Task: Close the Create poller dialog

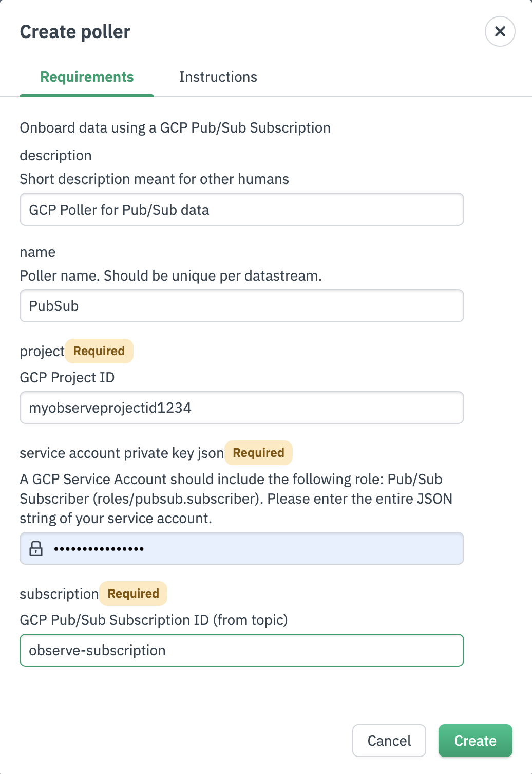Action: 500,31
